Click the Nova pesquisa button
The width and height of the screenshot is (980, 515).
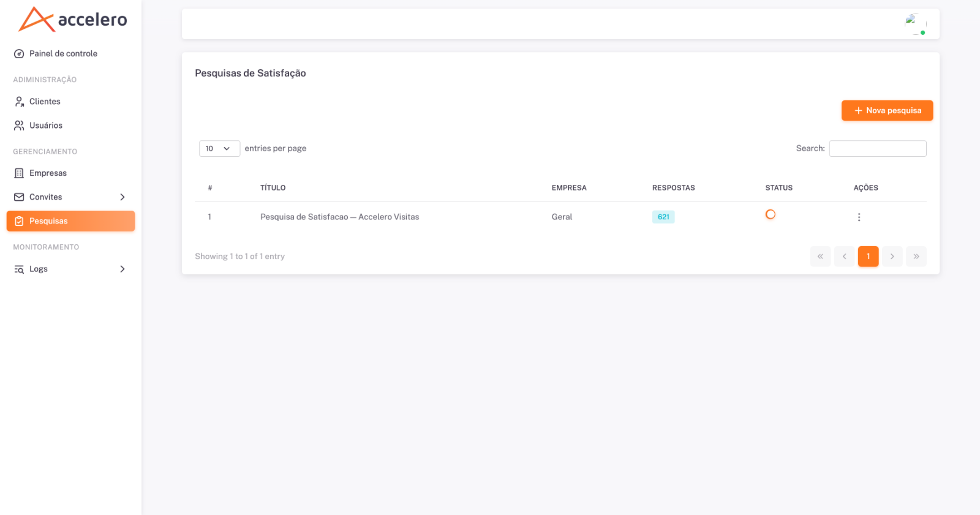coord(887,111)
